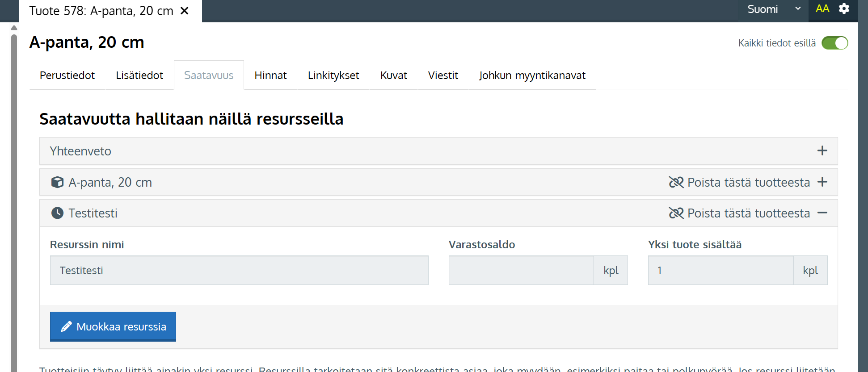Click the Muokkaa resurssia button

pyautogui.click(x=113, y=326)
